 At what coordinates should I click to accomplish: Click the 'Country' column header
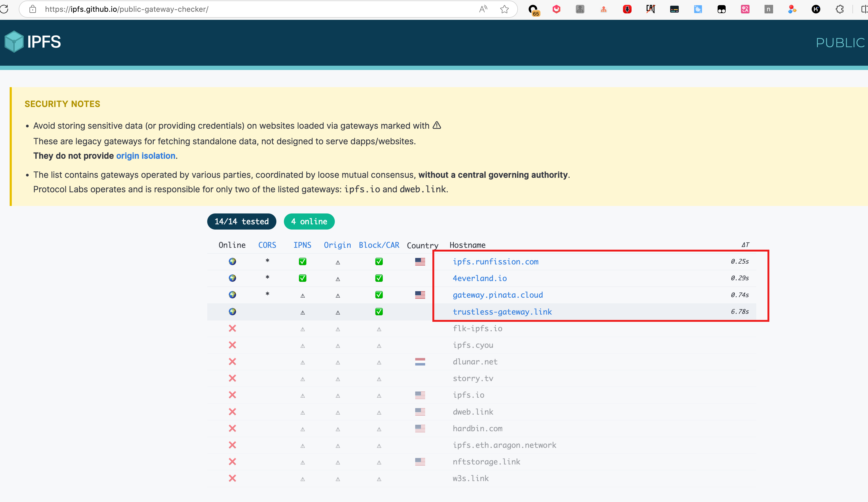click(422, 245)
